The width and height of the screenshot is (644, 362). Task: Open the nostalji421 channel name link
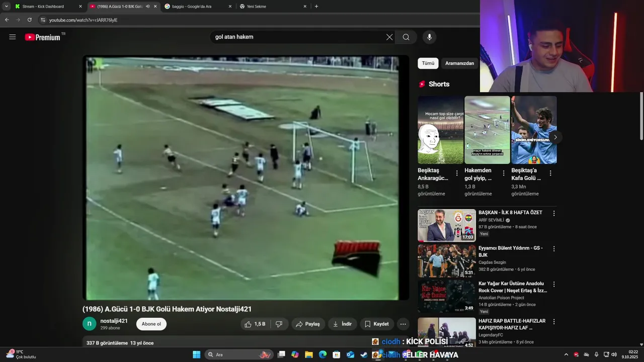[x=114, y=321]
